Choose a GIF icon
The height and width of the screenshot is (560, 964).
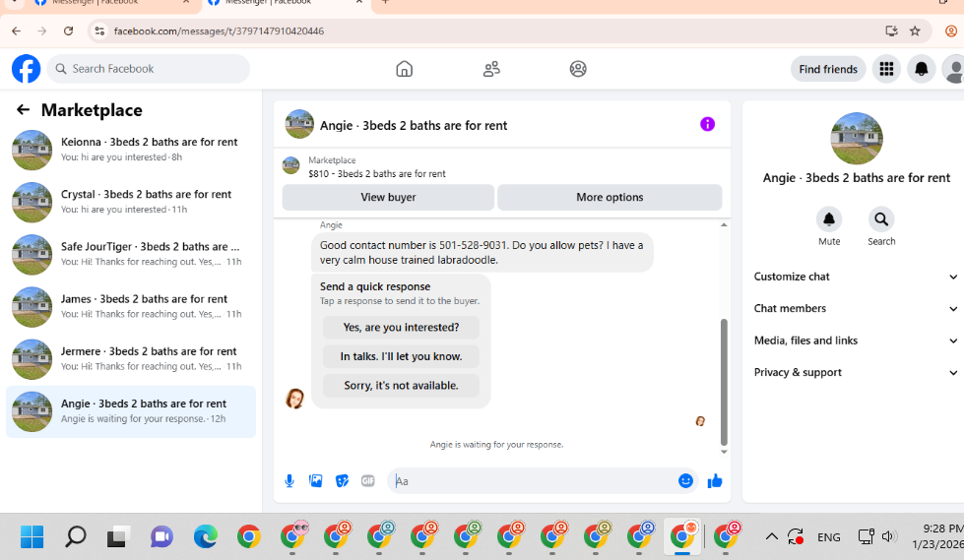coord(367,481)
